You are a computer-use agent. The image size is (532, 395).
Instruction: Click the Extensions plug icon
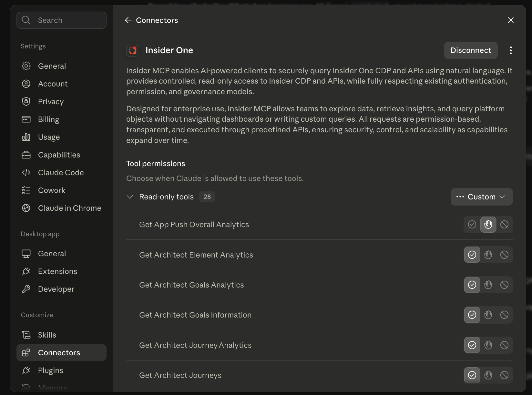coord(26,271)
